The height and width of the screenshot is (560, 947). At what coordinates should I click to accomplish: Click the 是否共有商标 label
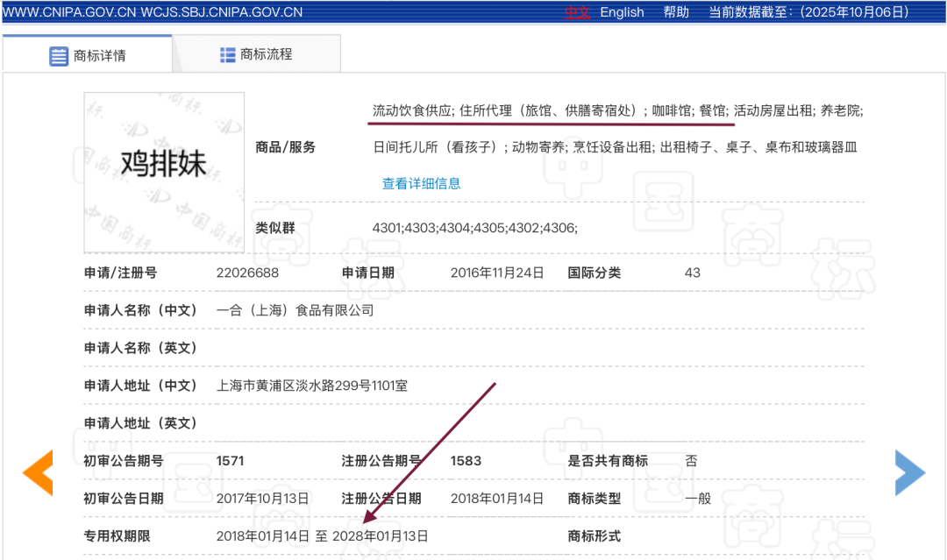pyautogui.click(x=607, y=461)
